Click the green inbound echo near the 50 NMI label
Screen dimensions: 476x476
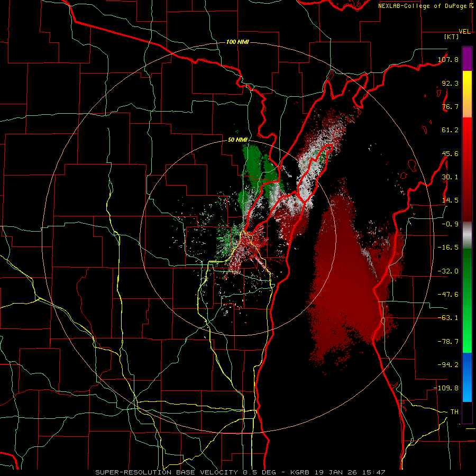tap(255, 164)
